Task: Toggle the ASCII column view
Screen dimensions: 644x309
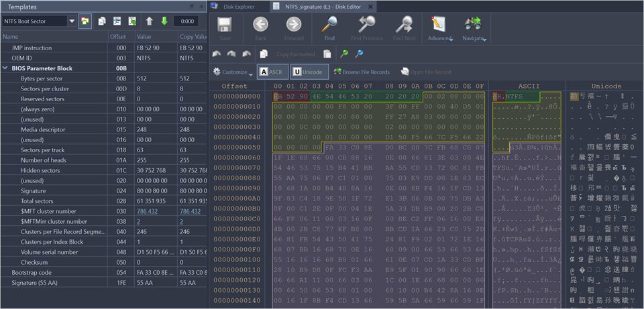Action: point(271,72)
